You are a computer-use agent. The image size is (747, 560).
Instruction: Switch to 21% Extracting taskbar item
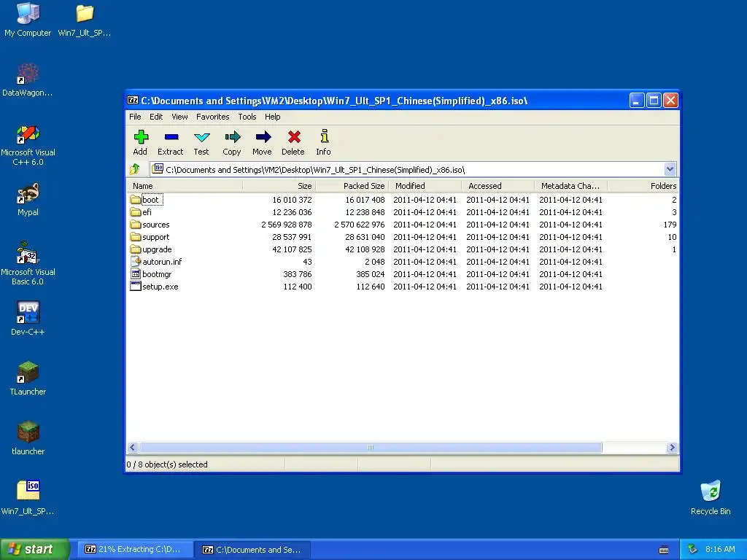[x=135, y=549]
